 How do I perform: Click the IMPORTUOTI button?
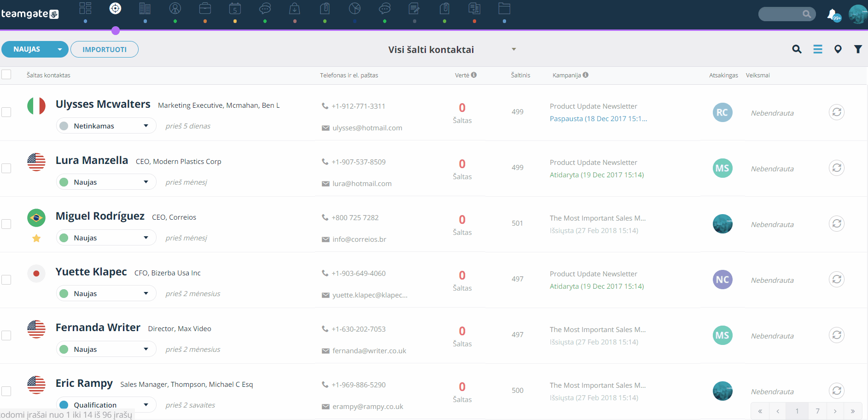click(x=105, y=49)
